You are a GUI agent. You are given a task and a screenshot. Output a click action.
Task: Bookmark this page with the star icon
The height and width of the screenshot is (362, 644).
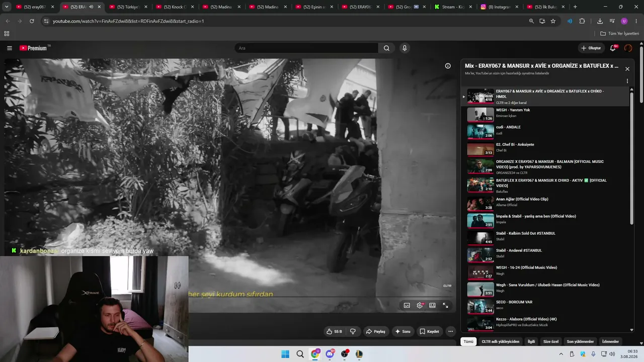[553, 21]
